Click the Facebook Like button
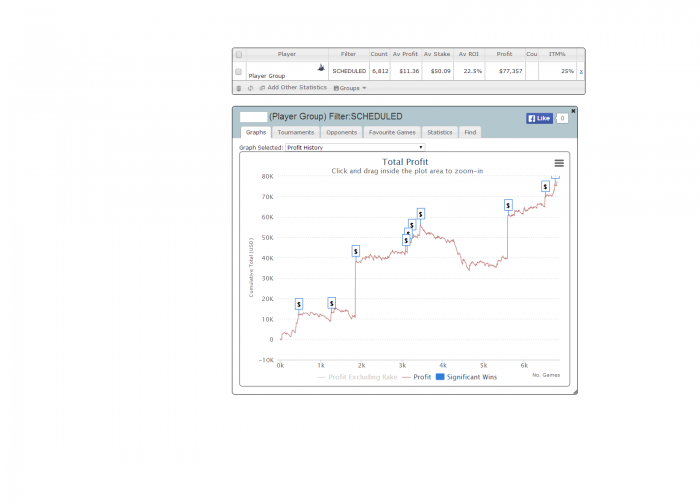700x504 pixels. click(x=539, y=118)
